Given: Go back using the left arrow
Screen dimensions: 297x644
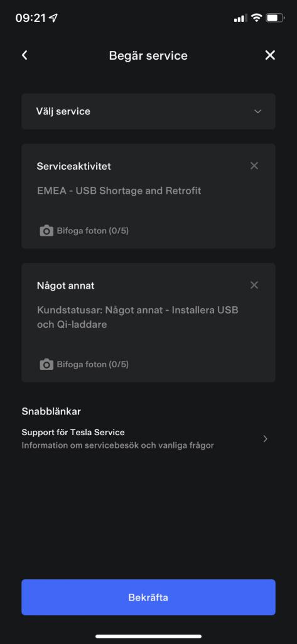Looking at the screenshot, I should tap(24, 55).
